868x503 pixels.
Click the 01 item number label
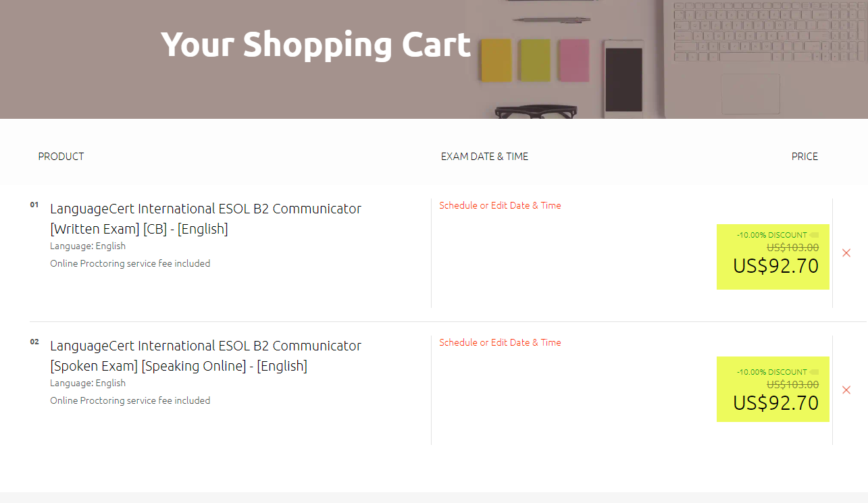(34, 205)
